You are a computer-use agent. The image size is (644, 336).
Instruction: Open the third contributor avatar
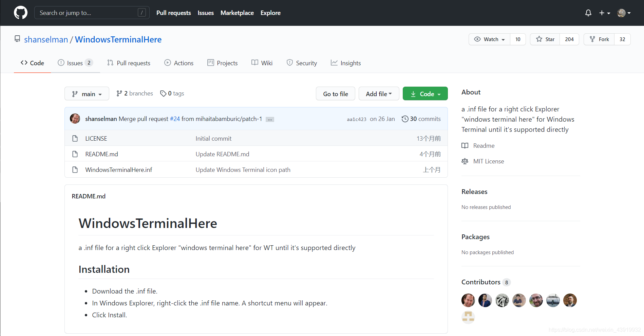[x=502, y=300]
